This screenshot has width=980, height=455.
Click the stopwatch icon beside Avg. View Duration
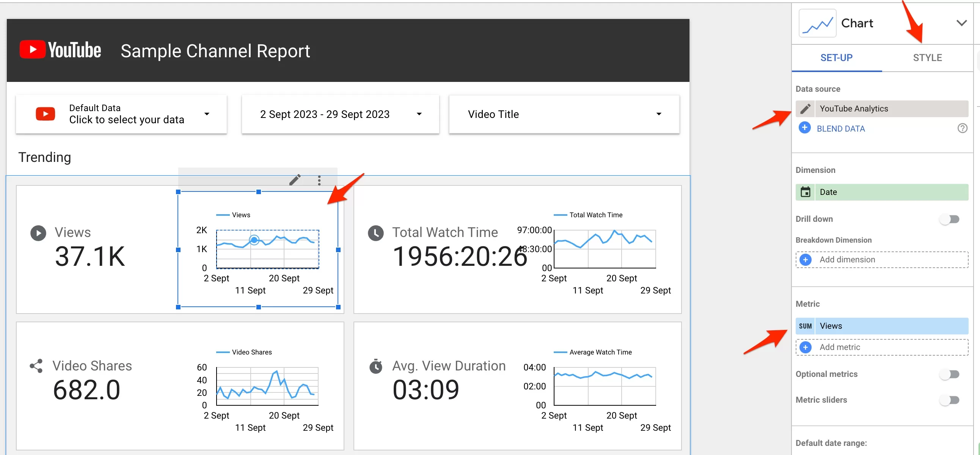pos(376,366)
